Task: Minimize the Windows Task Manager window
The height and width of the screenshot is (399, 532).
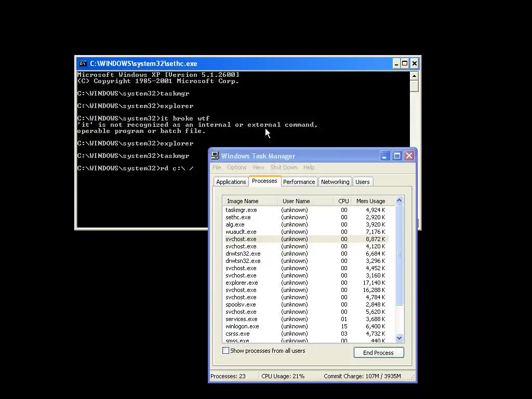Action: tap(384, 156)
